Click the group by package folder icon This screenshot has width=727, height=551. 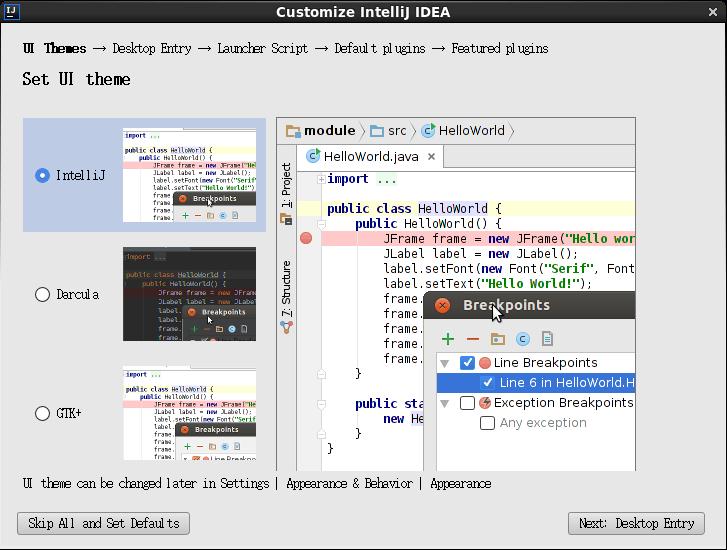point(497,339)
